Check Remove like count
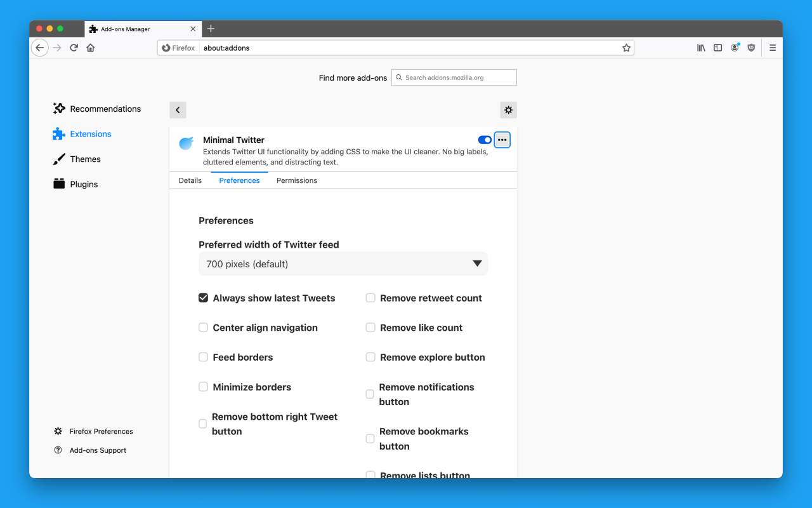 (370, 328)
